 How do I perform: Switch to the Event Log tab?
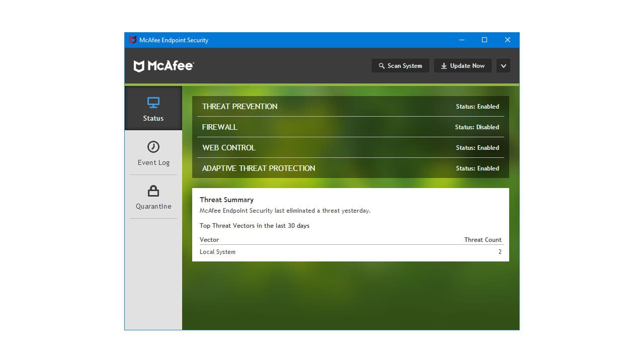point(153,153)
